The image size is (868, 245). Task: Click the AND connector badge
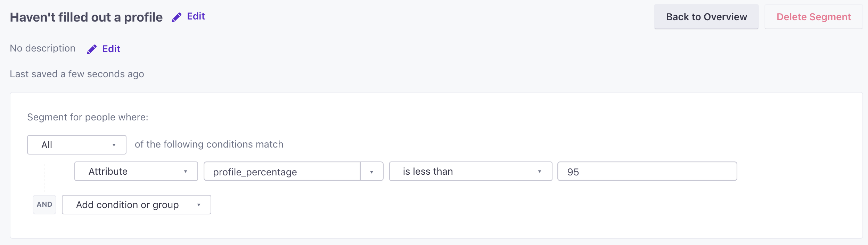44,205
